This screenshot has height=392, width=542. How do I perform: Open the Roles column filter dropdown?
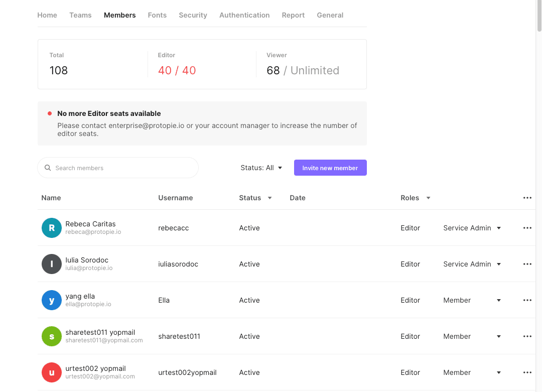pyautogui.click(x=429, y=198)
